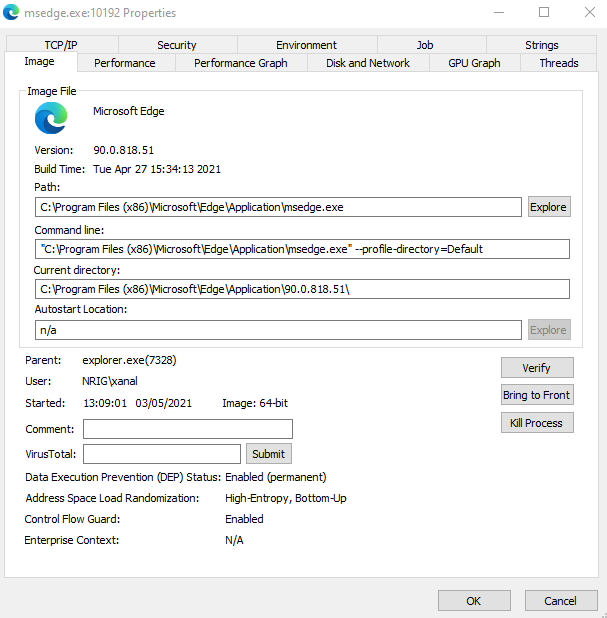Click inside the Path text field

click(278, 207)
